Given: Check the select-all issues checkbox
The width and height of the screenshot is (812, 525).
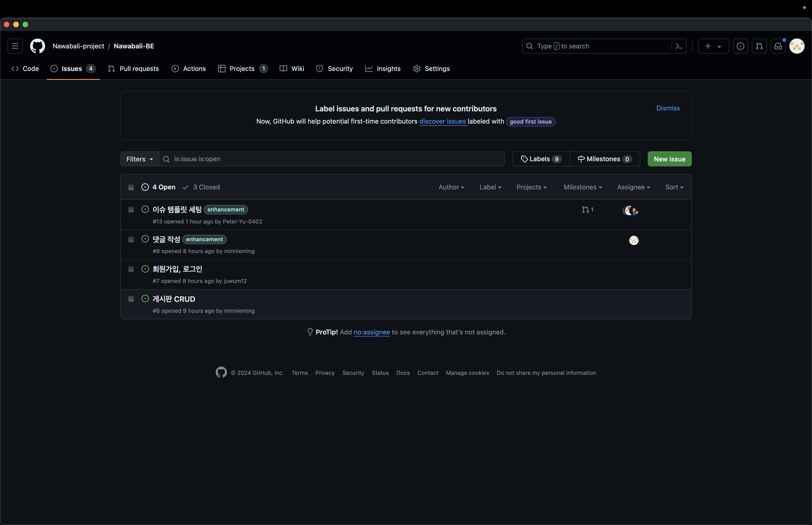Looking at the screenshot, I should (x=131, y=187).
